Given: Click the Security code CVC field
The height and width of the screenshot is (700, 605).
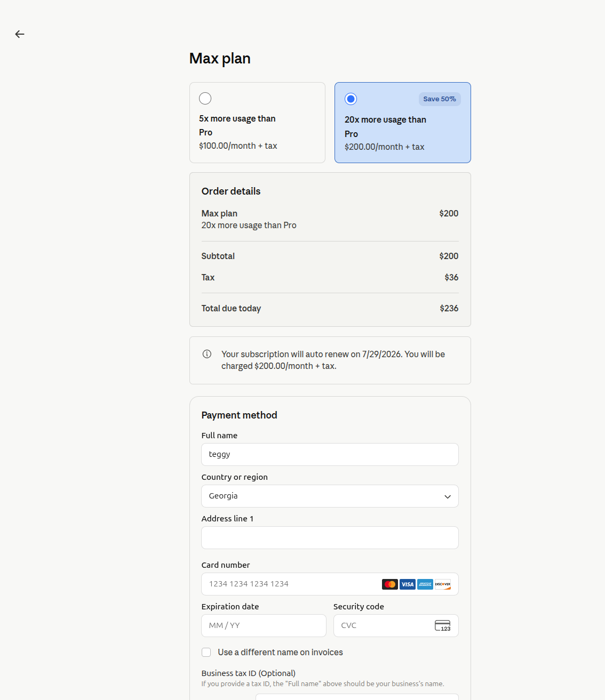Looking at the screenshot, I should (x=396, y=625).
